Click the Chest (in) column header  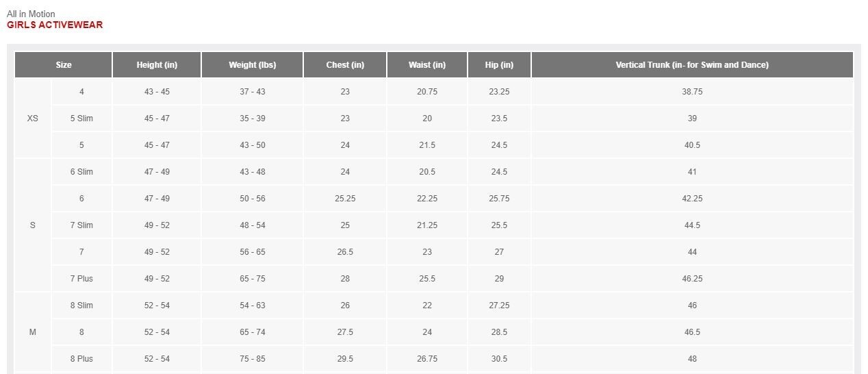[x=345, y=65]
